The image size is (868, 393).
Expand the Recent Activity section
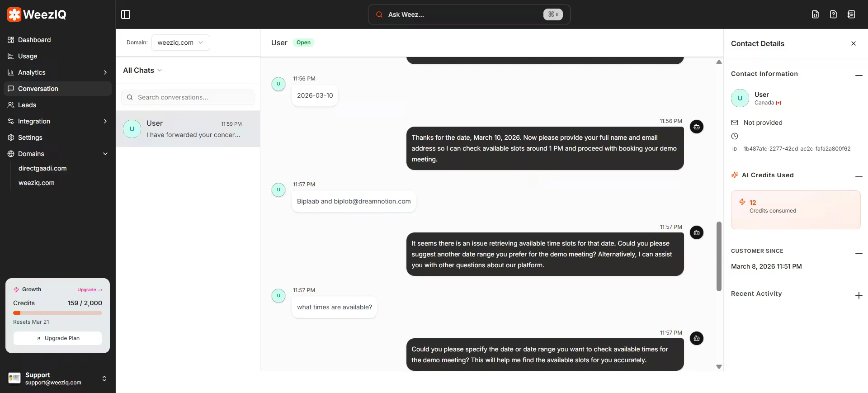tap(859, 295)
